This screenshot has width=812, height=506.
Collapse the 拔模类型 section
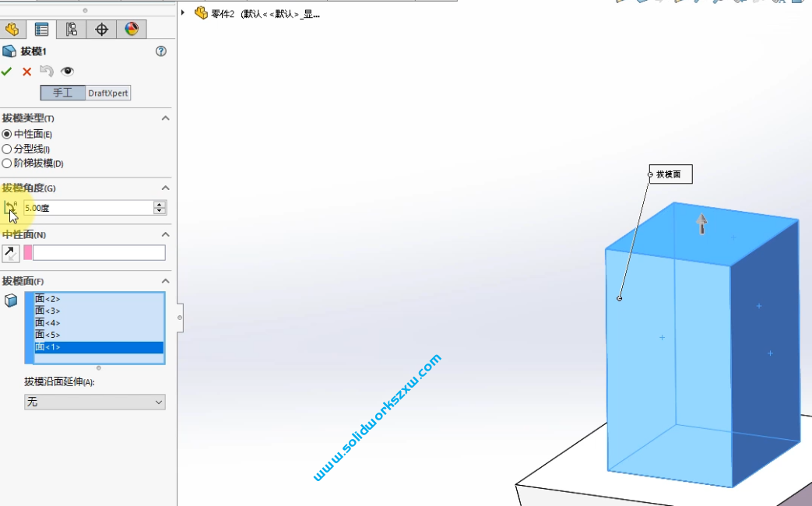165,118
